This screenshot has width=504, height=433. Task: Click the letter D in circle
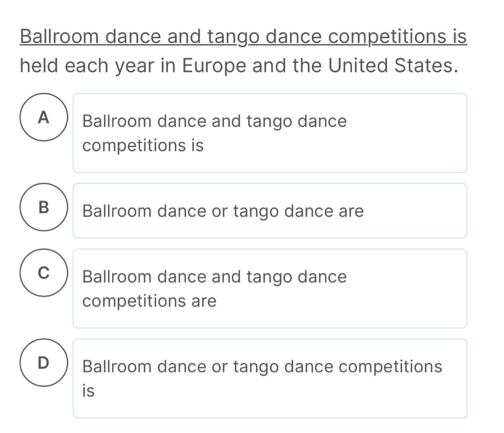(x=43, y=363)
